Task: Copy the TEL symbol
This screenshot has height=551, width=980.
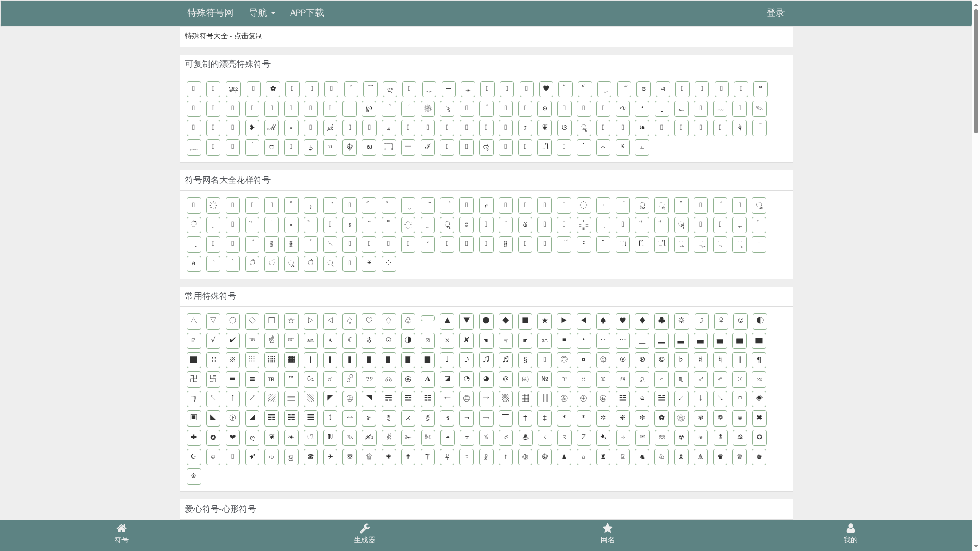Action: coord(272,379)
